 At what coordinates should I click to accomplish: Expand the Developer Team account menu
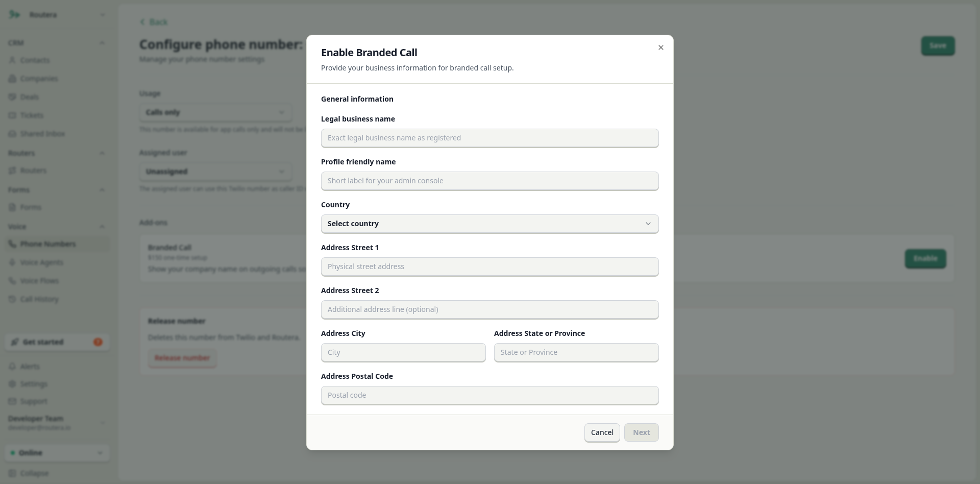(x=102, y=423)
